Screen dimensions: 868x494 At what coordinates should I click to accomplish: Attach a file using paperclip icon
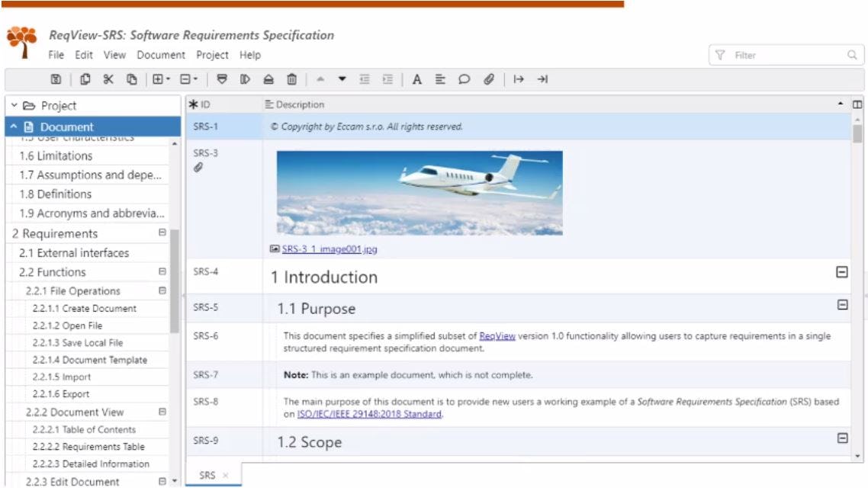(x=487, y=77)
